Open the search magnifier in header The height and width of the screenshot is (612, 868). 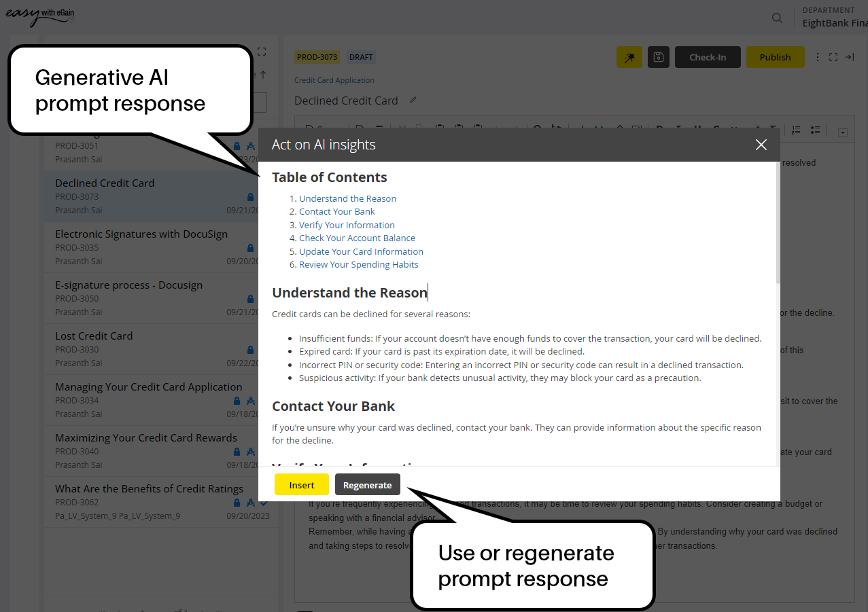tap(777, 18)
